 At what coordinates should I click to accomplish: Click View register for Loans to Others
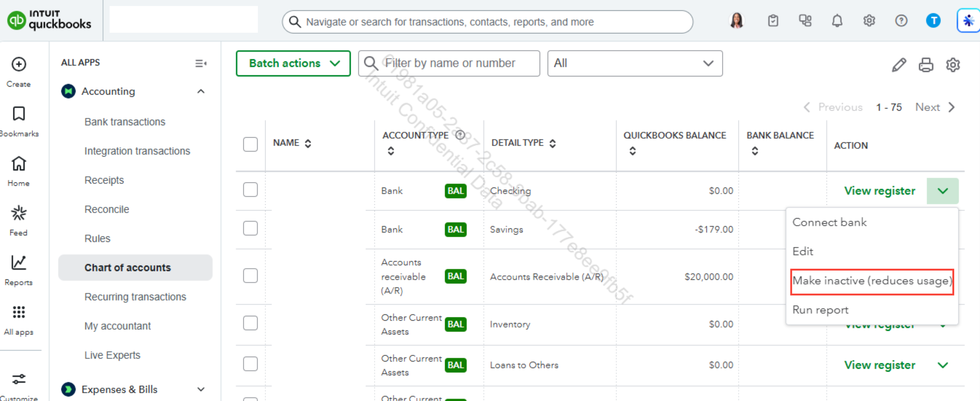click(x=880, y=365)
